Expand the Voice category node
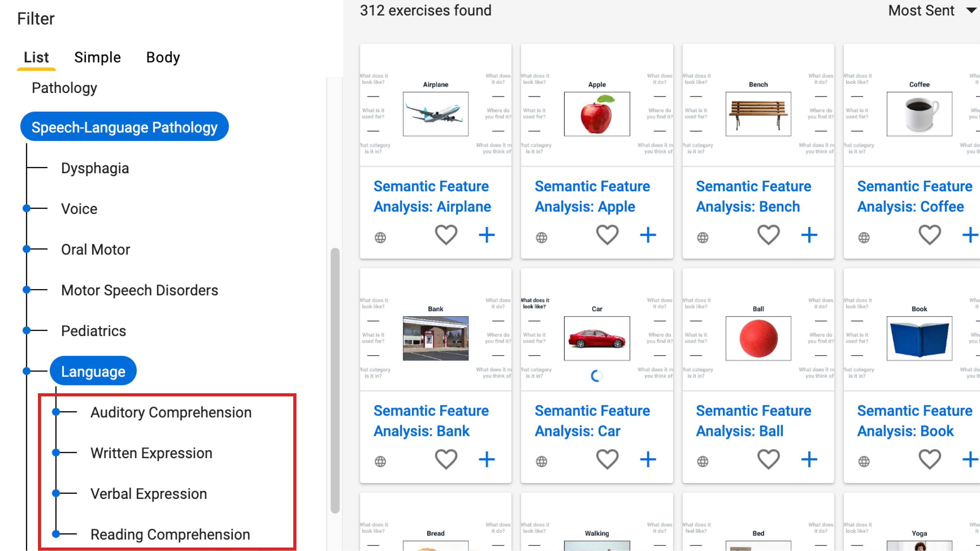The width and height of the screenshot is (980, 551). point(27,209)
